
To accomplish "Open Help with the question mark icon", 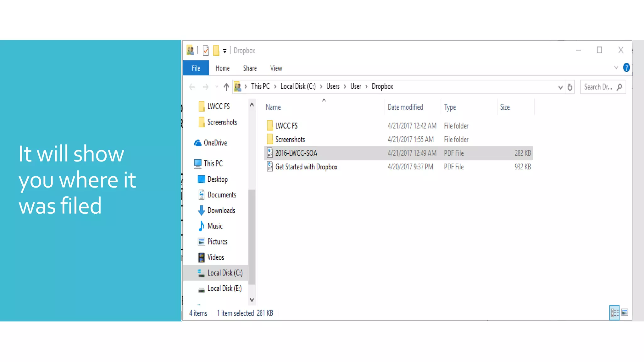I will pos(626,68).
